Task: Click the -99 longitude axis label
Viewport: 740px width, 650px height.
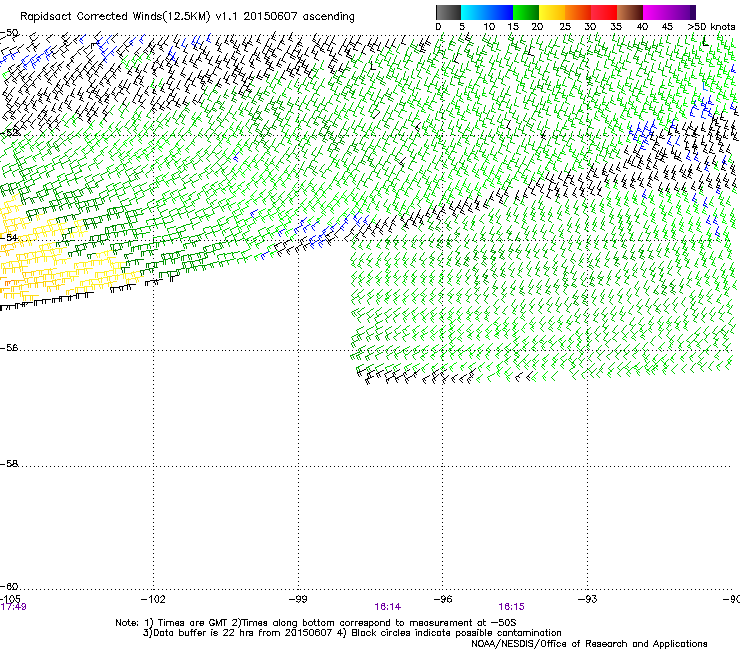Action: tap(298, 599)
